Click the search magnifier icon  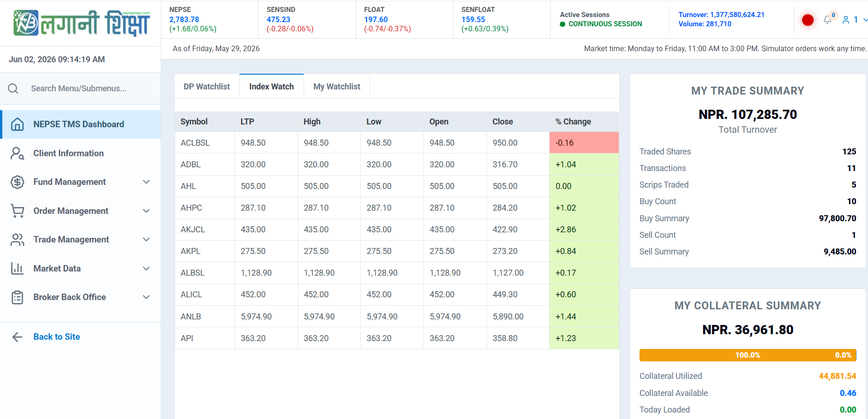click(13, 89)
